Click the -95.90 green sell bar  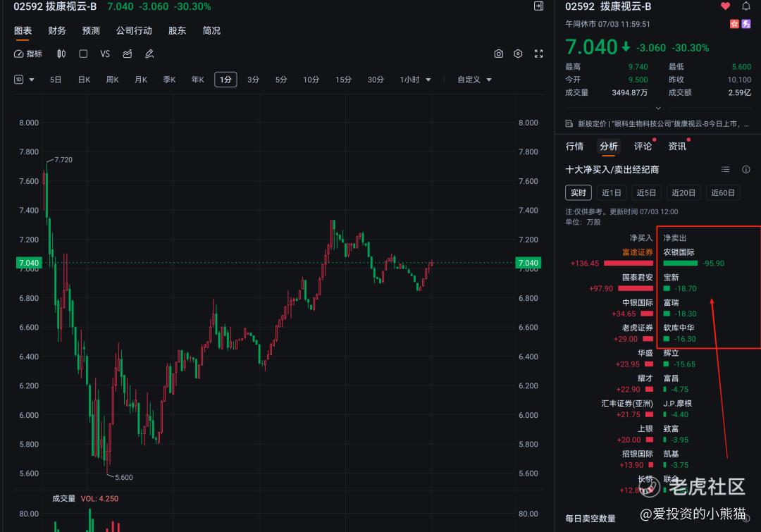pos(681,263)
